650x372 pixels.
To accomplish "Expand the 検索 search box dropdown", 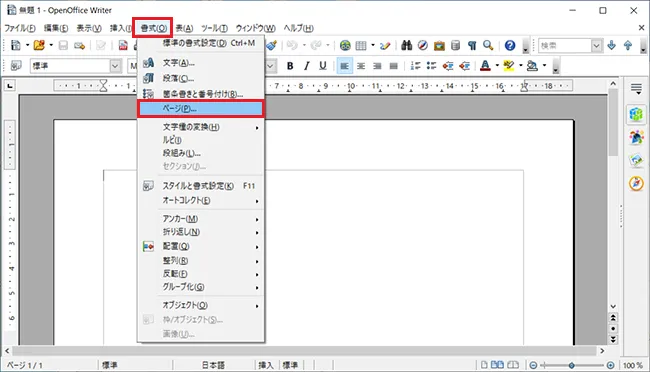I will click(596, 46).
